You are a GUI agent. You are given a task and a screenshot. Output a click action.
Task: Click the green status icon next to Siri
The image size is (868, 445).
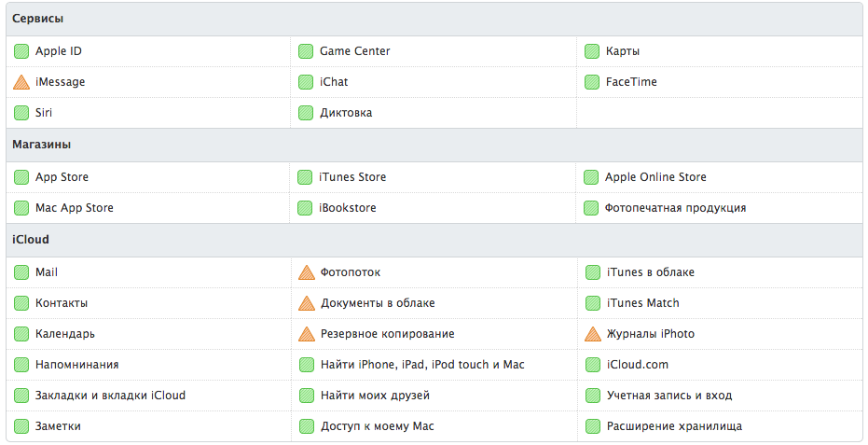coord(21,113)
